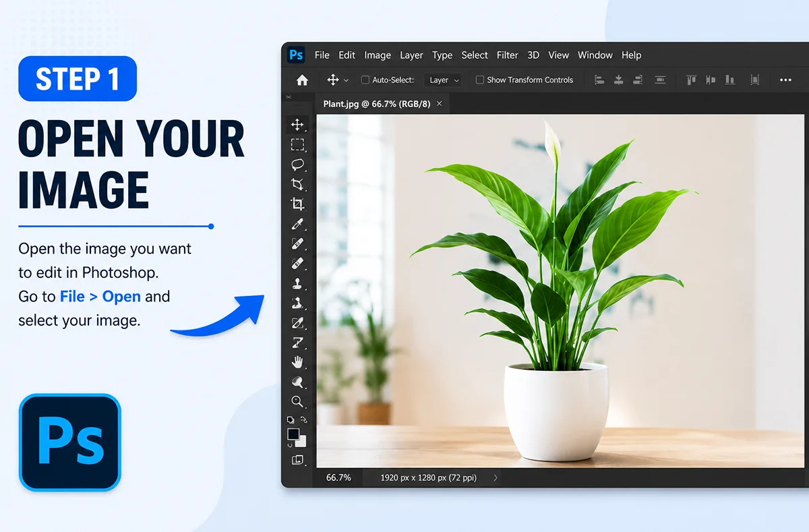Open the three-dots more options menu

click(785, 80)
